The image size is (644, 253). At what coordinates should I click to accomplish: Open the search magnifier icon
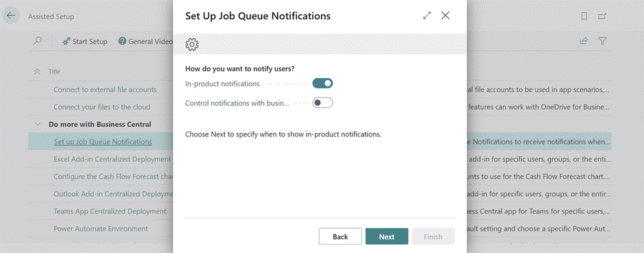38,41
